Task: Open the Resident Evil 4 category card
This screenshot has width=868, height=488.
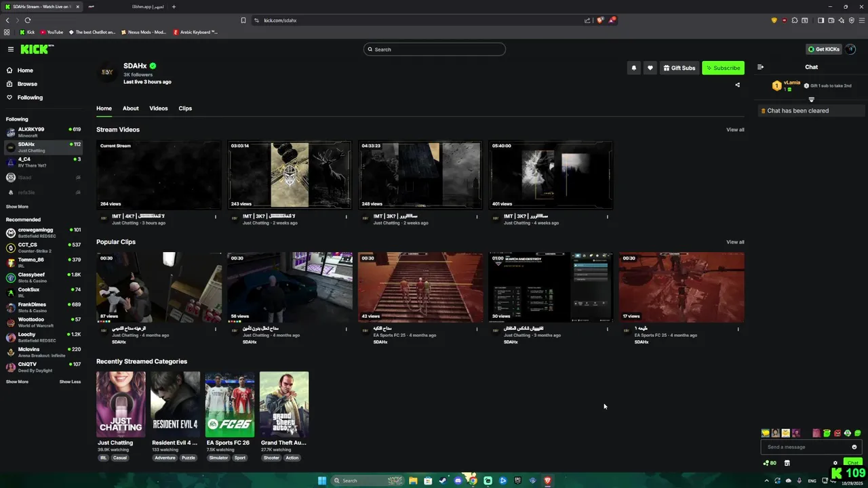Action: 175,404
